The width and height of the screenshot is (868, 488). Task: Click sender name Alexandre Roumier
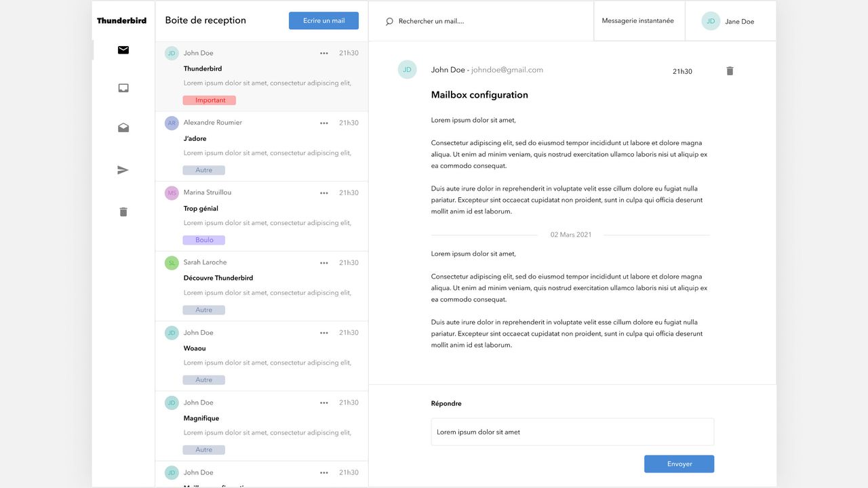(212, 123)
